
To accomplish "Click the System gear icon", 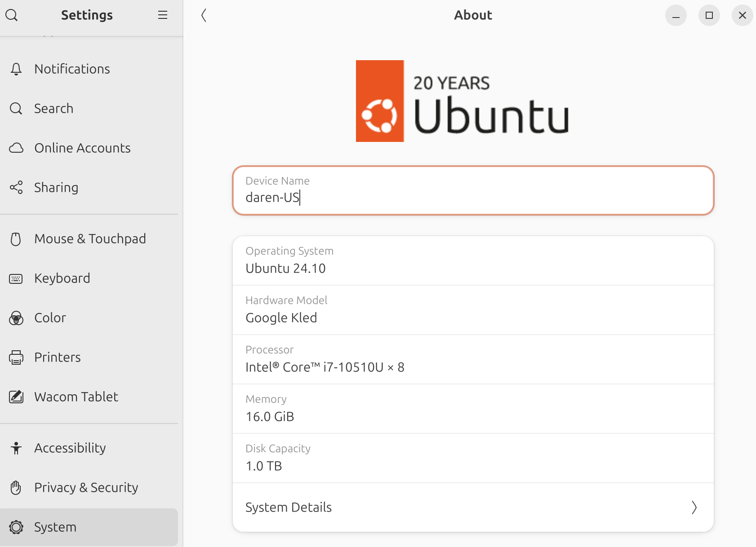I will click(x=16, y=527).
